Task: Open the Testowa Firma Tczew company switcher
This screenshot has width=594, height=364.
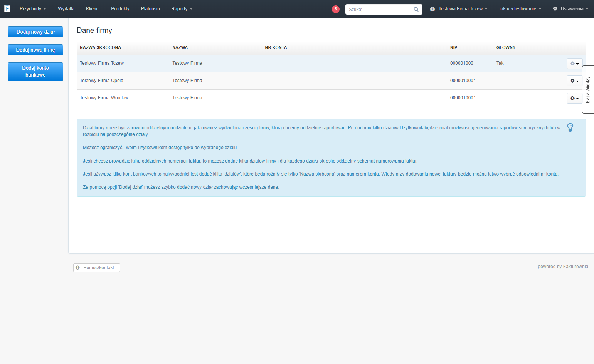Action: point(463,9)
